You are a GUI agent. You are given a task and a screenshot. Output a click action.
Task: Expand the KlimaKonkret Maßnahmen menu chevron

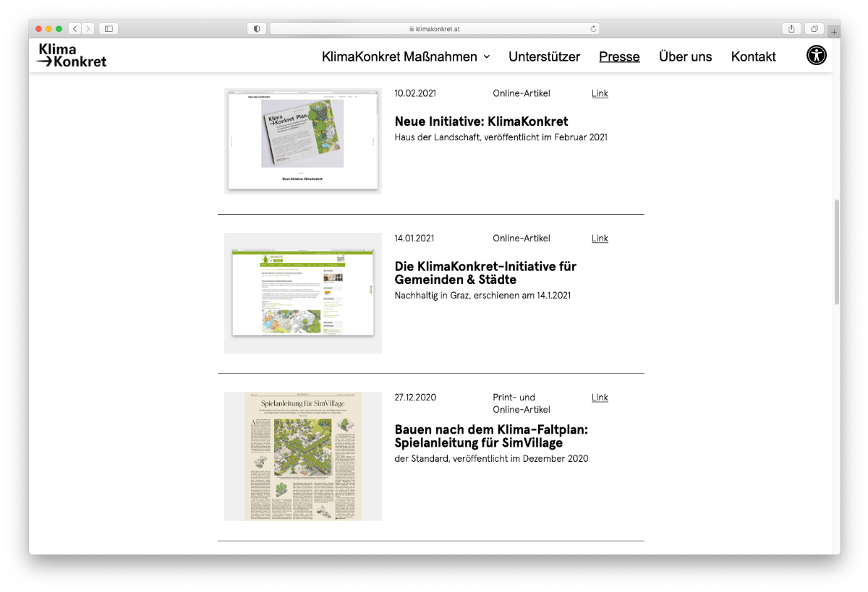(x=487, y=56)
